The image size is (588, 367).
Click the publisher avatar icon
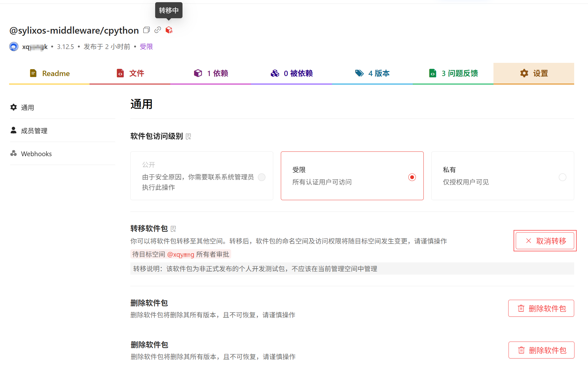point(14,47)
